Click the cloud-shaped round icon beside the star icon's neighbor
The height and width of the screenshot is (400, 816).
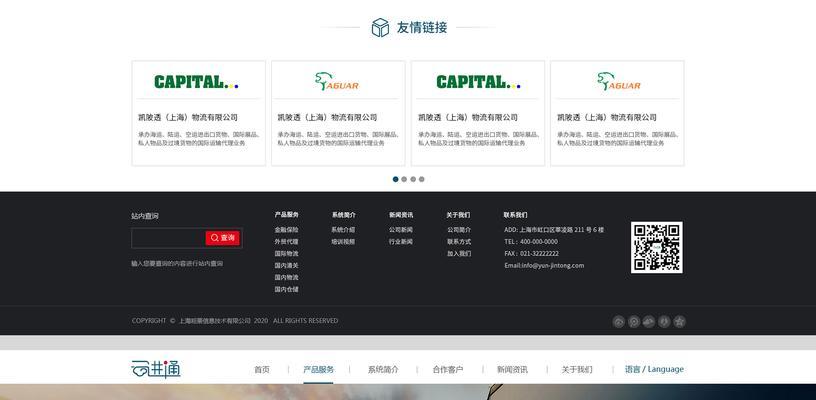pyautogui.click(x=648, y=321)
